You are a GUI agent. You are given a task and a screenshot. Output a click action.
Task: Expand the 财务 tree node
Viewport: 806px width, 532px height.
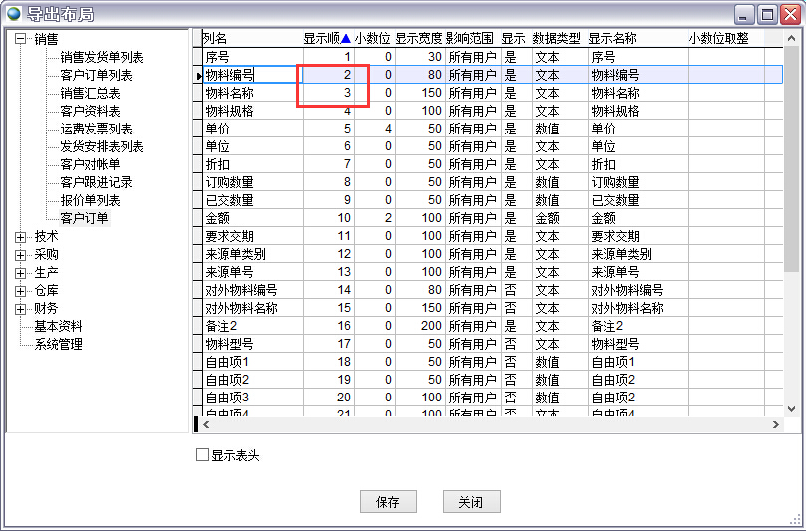[21, 308]
